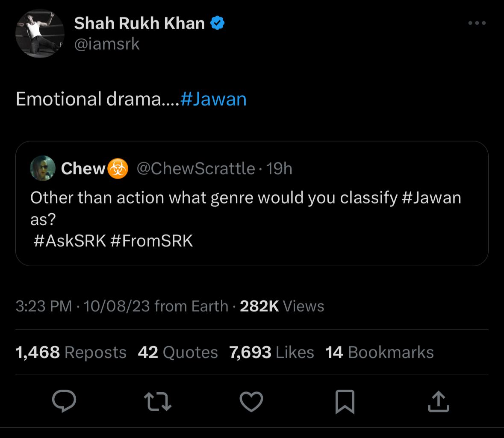Image resolution: width=504 pixels, height=438 pixels.
Task: Click the 282K Views count
Action: tap(282, 306)
